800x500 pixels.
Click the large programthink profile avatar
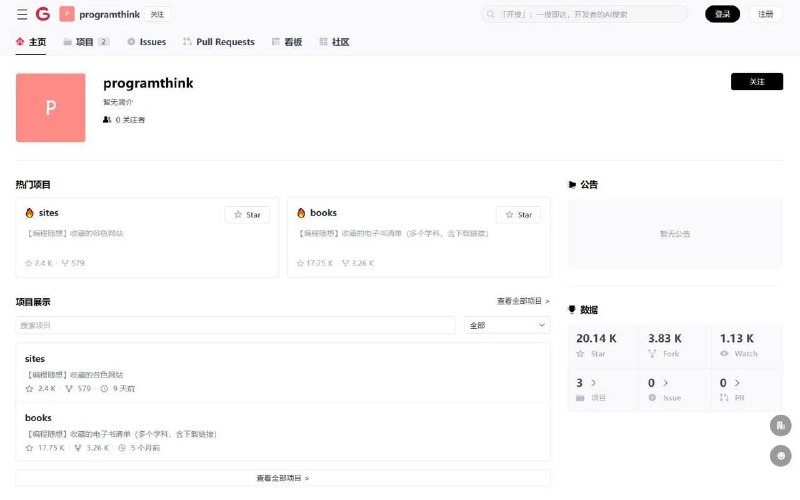(50, 107)
